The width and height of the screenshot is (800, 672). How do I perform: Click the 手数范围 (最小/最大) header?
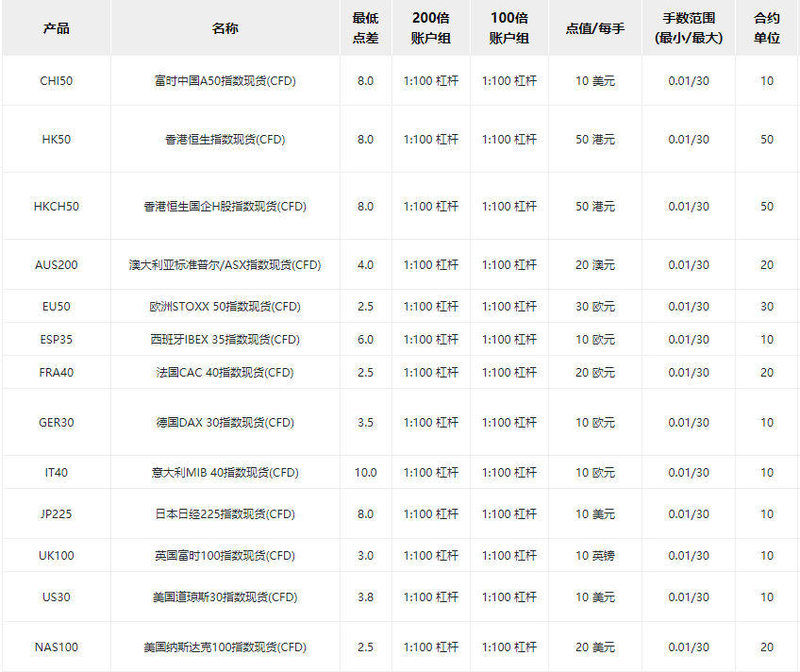click(x=688, y=28)
